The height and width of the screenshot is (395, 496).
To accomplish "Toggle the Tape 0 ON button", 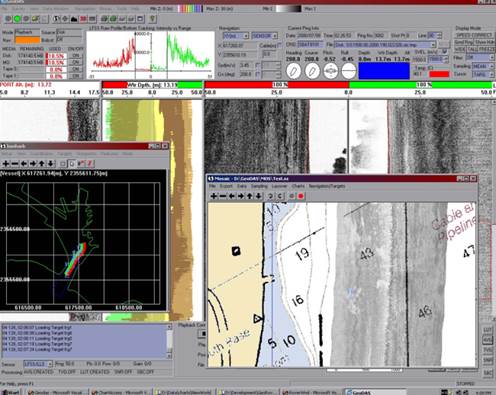I will tap(76, 69).
